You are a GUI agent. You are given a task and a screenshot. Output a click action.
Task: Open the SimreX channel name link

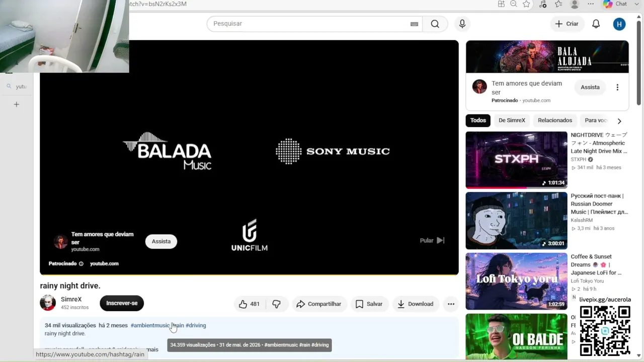pos(71,299)
